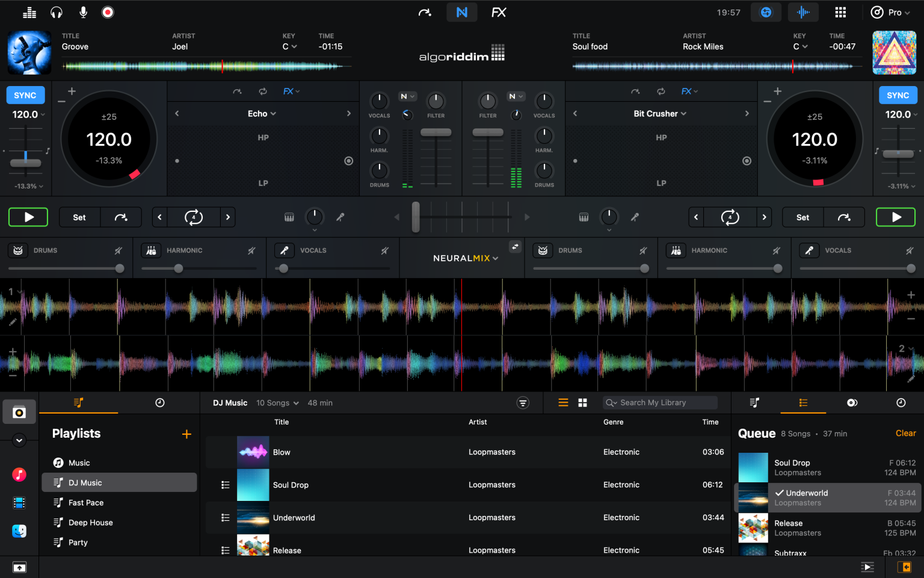Open the Finder files source in left sidebar
This screenshot has height=578, width=924.
(x=19, y=531)
